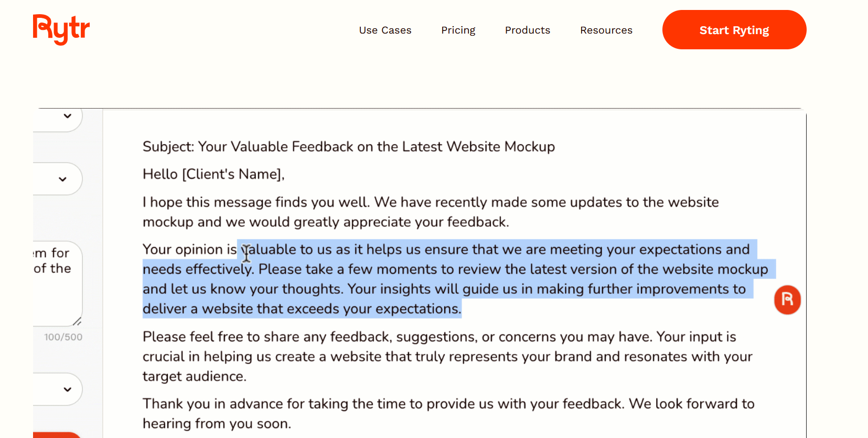Focus the sidebar text box reading "of the"
The width and height of the screenshot is (868, 438).
tap(55, 283)
